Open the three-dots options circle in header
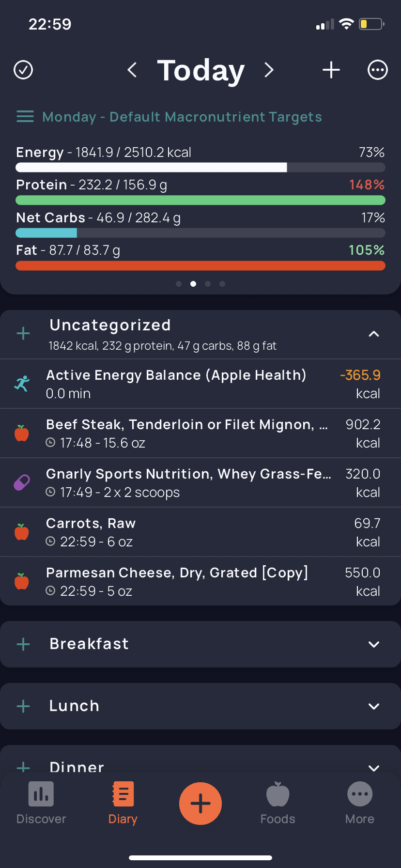Screen dimensions: 401x868 point(378,70)
